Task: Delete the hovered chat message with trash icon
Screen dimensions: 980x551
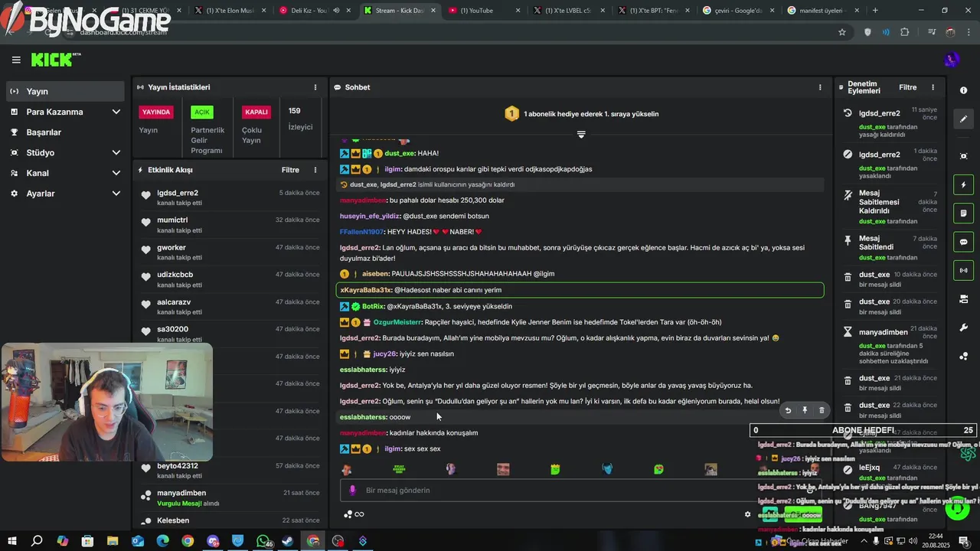Action: coord(822,410)
